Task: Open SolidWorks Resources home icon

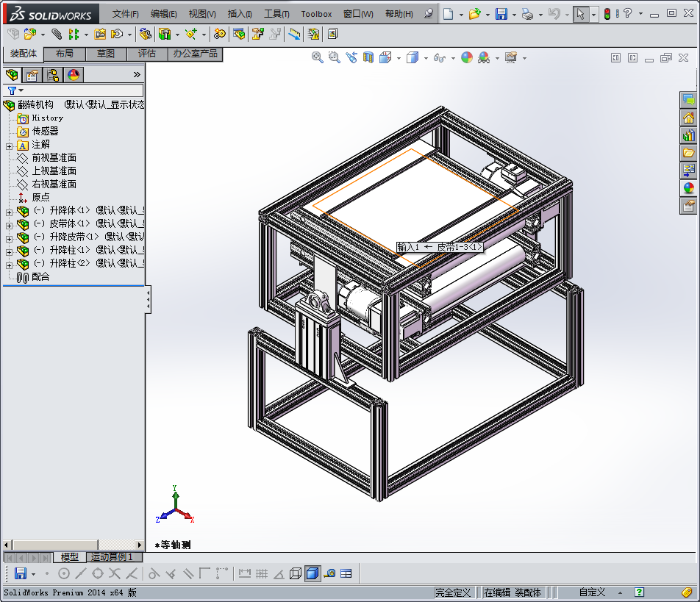Action: [x=688, y=118]
